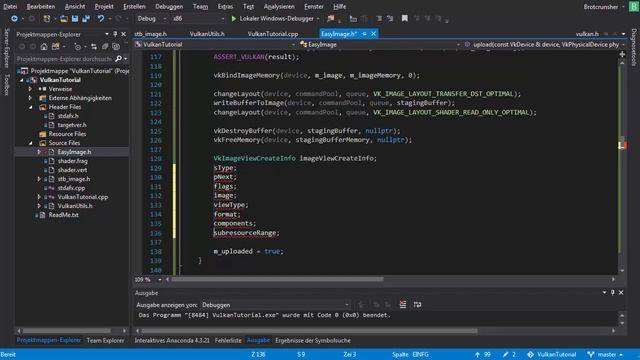Switch to the VulkanUtils.h tab
Image resolution: width=640 pixels, height=360 pixels.
pyautogui.click(x=207, y=34)
